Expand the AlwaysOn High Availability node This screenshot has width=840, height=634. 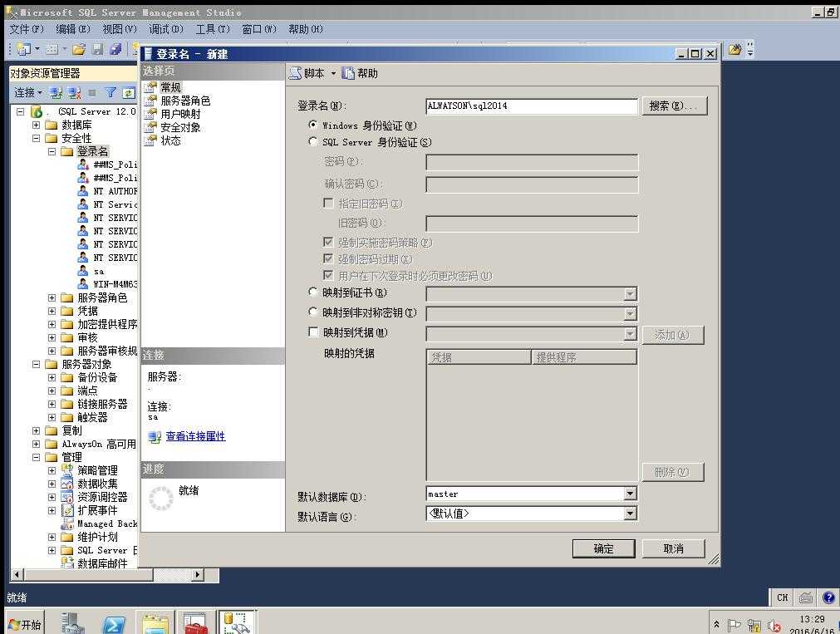[36, 444]
